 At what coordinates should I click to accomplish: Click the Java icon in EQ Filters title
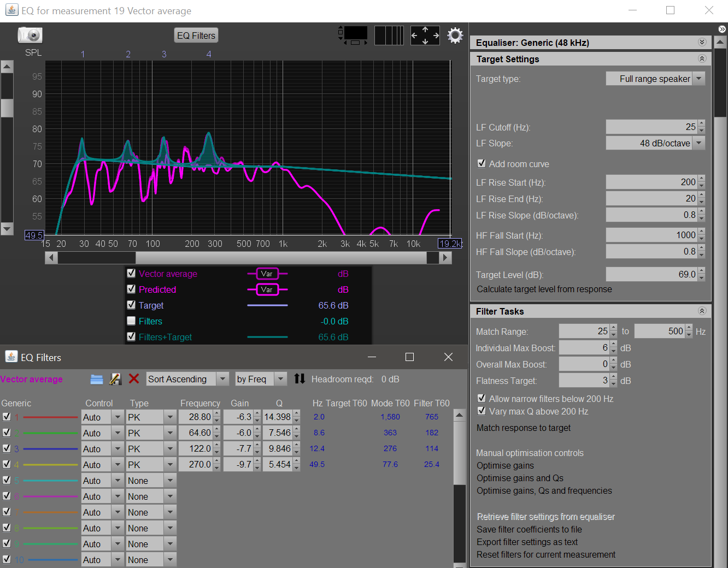pos(11,357)
